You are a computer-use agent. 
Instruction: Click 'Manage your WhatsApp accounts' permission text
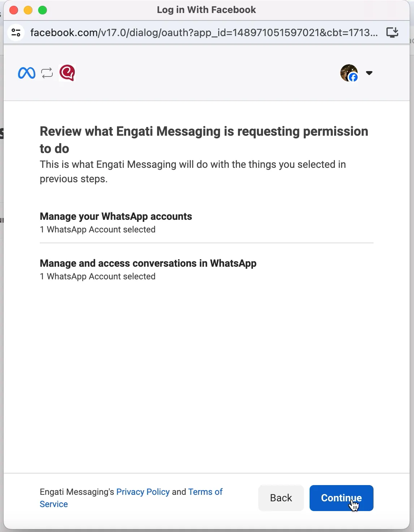point(116,216)
